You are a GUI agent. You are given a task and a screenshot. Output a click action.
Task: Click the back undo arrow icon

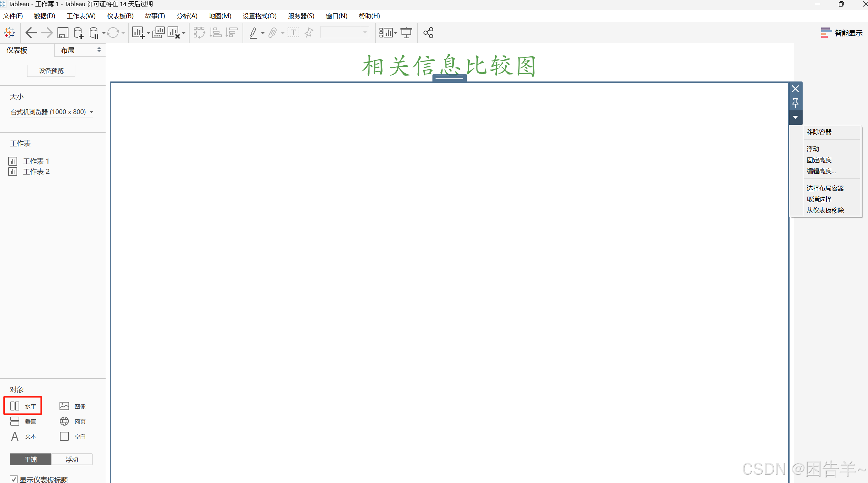click(31, 33)
